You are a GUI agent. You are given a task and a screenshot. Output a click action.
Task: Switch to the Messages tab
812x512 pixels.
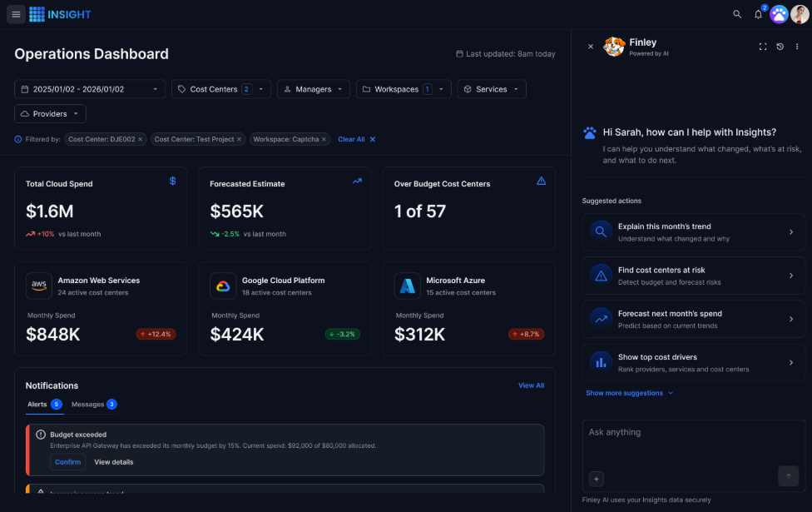pyautogui.click(x=94, y=405)
